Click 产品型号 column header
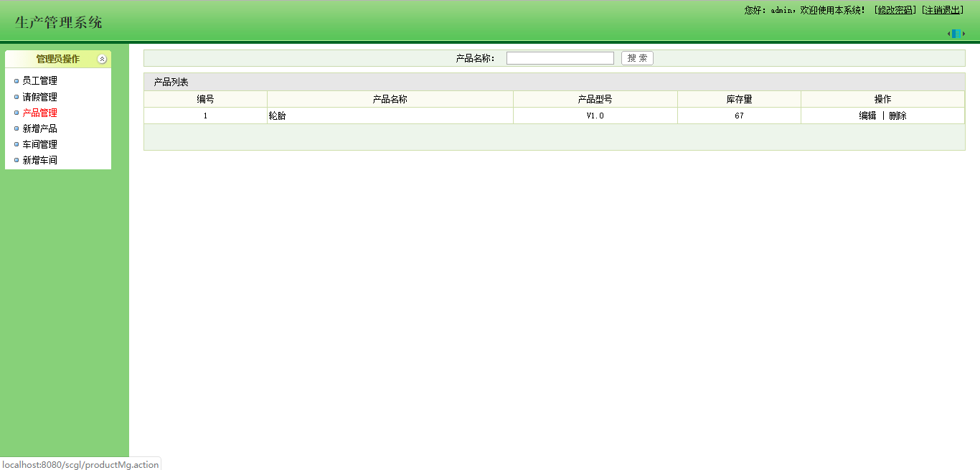 pyautogui.click(x=595, y=100)
